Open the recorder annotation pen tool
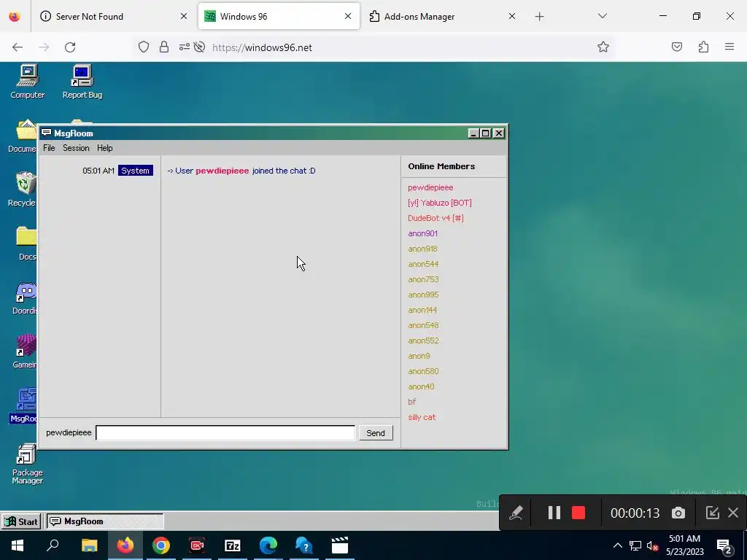The image size is (747, 560). 516,513
